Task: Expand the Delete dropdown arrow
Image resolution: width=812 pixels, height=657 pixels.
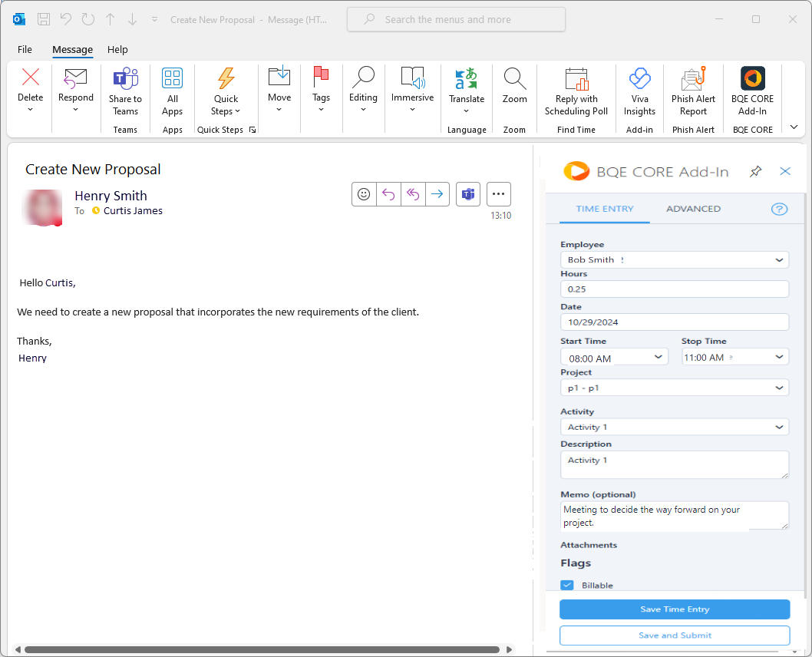Action: [30, 110]
